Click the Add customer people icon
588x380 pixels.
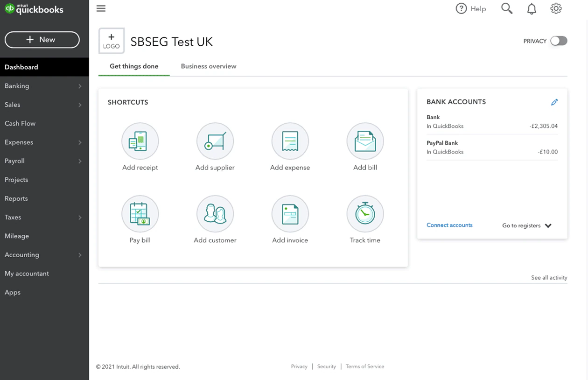215,214
